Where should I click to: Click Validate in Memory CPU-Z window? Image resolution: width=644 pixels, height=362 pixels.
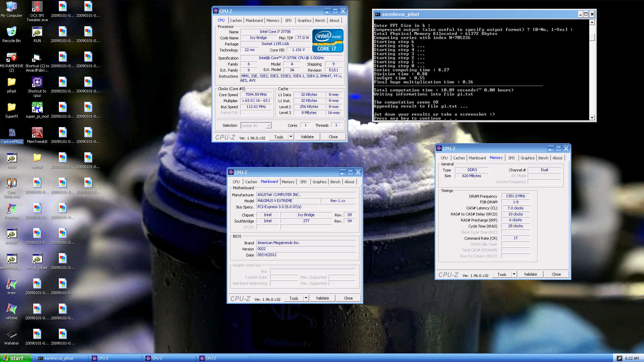pos(530,274)
